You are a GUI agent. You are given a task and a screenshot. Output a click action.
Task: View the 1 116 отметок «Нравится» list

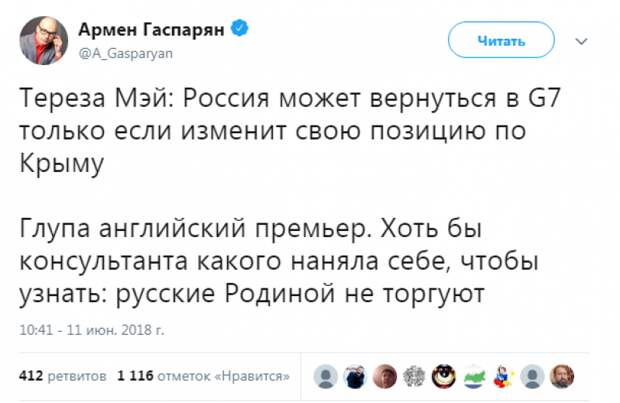pyautogui.click(x=203, y=376)
